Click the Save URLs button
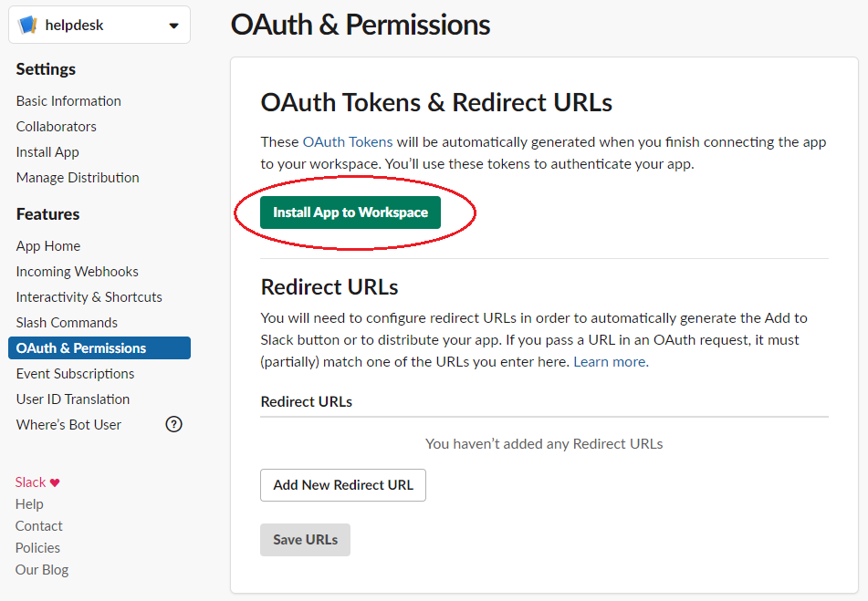Screen dimensions: 868x601 305,540
